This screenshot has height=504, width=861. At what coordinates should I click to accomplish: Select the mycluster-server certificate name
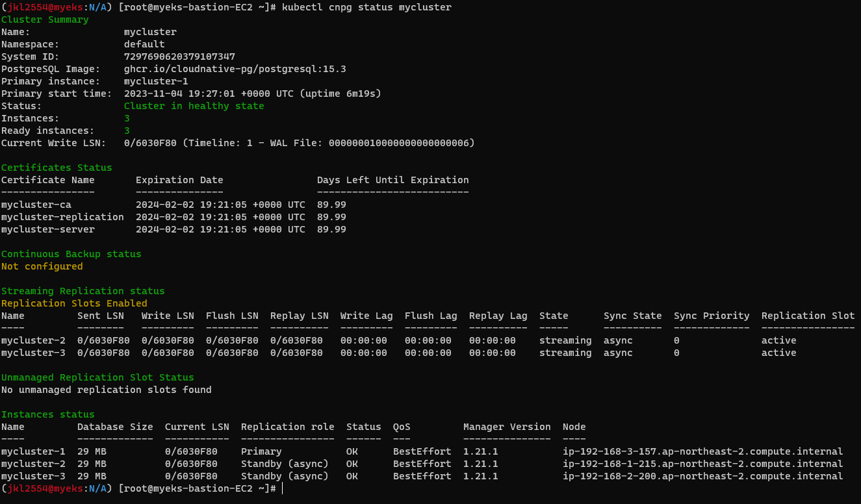pyautogui.click(x=48, y=229)
